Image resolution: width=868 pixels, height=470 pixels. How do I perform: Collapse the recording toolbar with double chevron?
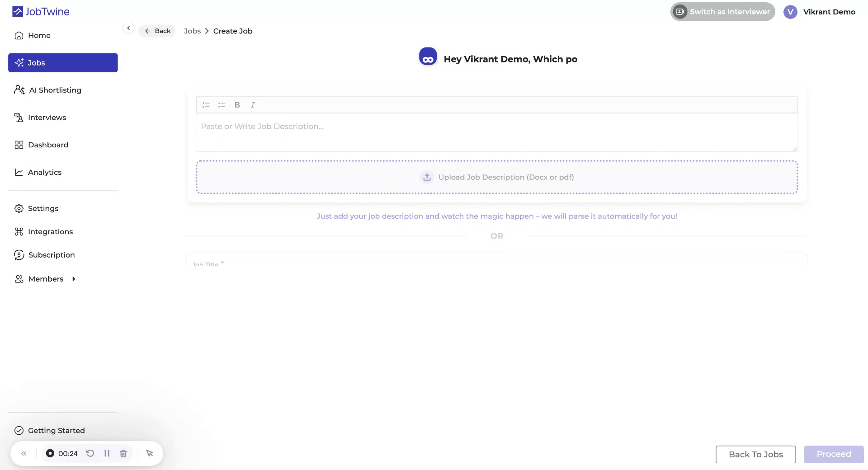(x=24, y=453)
